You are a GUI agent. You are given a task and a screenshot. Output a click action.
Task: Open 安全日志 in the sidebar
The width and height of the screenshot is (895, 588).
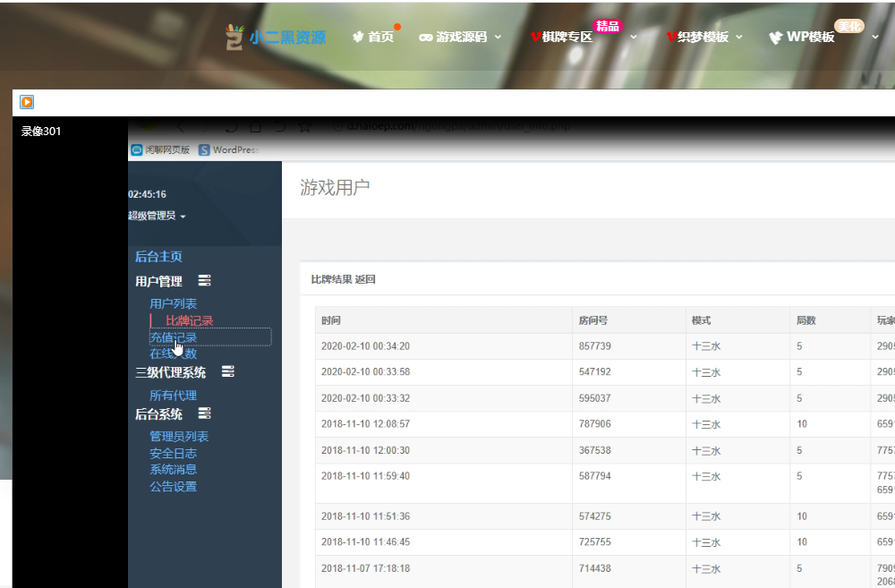click(x=173, y=454)
